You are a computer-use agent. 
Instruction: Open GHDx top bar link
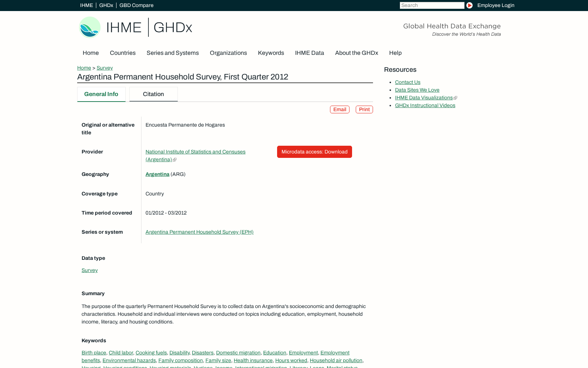coord(106,5)
